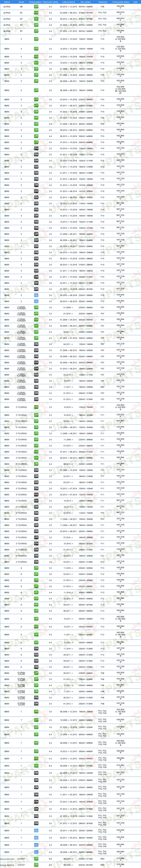Click the 400kW / 544KM power cell
This screenshot has width=141, height=868.
(85, 766)
